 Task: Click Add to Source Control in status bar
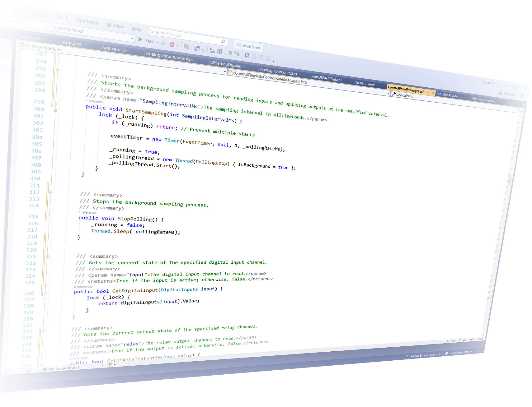coord(423,355)
